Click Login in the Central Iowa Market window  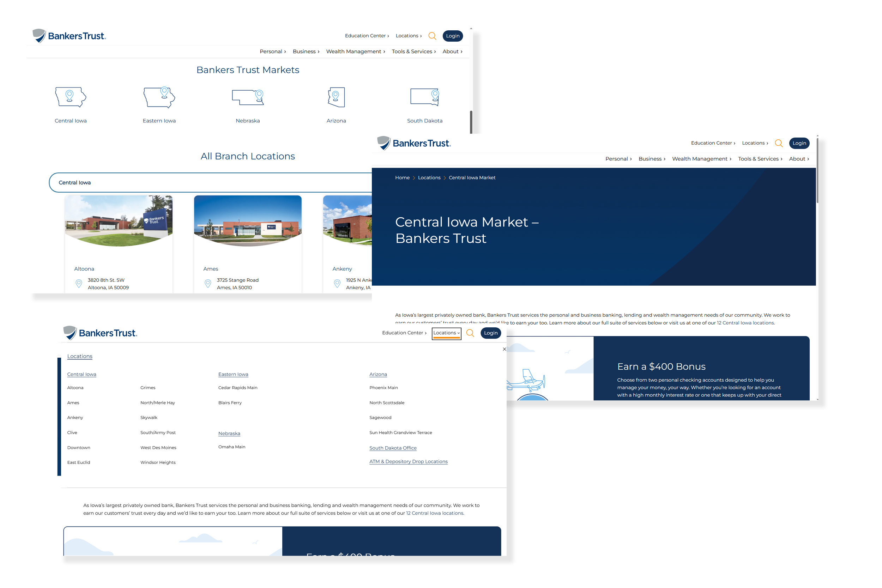tap(799, 143)
